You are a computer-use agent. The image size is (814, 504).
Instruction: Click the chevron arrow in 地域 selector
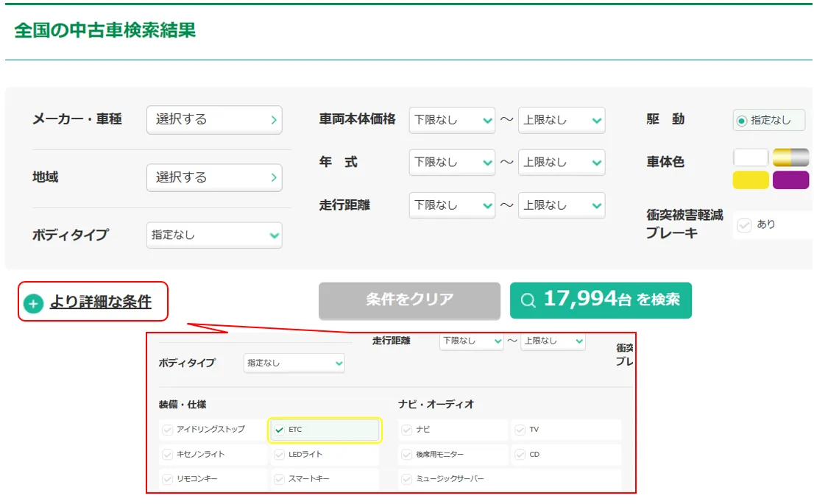[274, 177]
